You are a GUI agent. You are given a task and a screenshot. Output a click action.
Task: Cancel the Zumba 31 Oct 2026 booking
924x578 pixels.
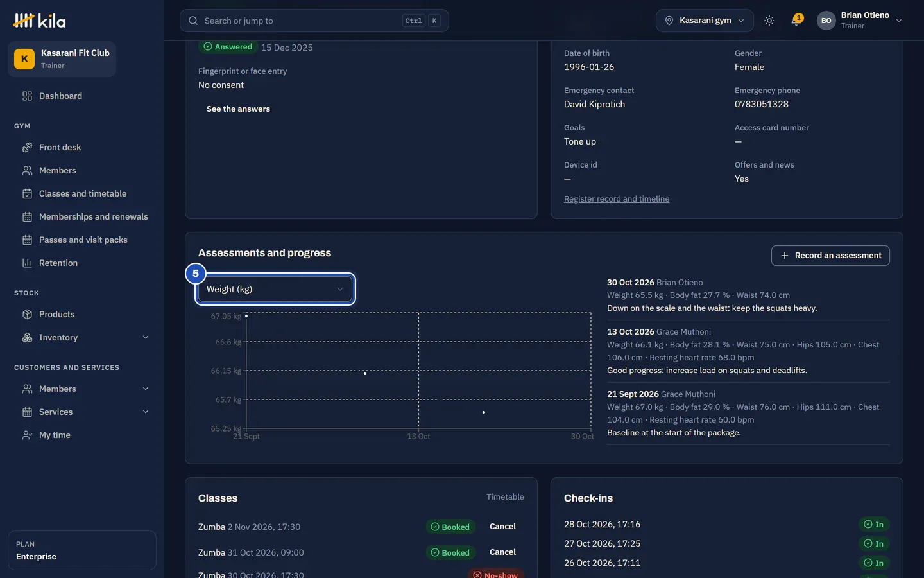502,552
